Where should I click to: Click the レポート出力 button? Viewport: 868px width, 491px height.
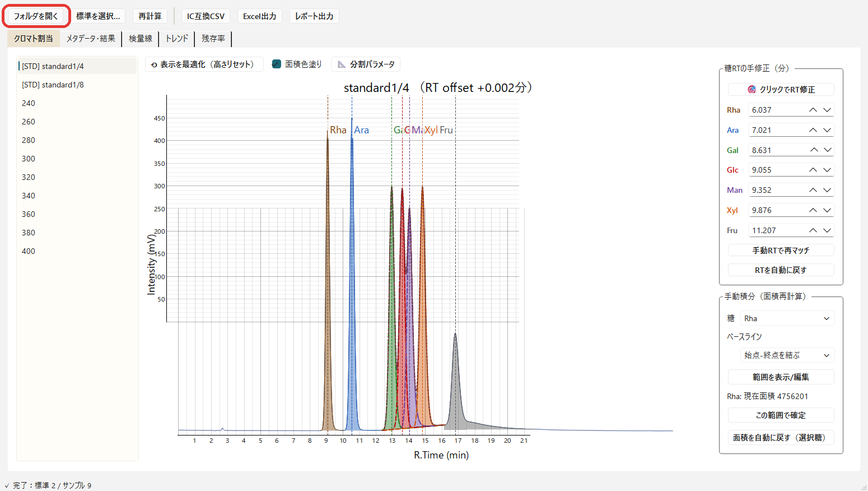coord(314,16)
